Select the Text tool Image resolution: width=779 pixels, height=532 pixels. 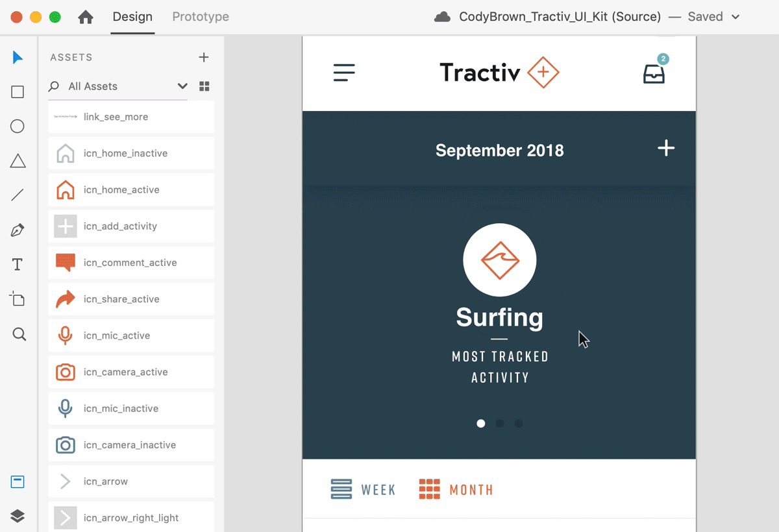tap(18, 265)
